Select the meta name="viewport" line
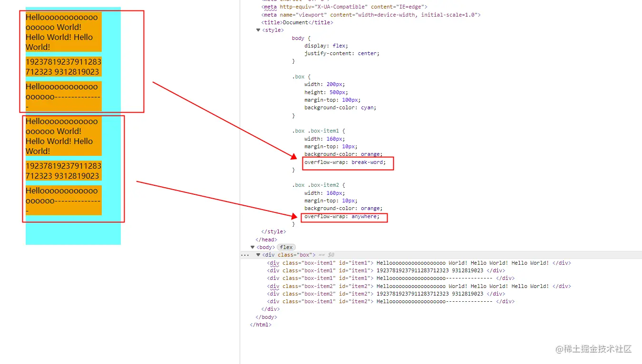Screen dimensions: 642x364 (371, 15)
